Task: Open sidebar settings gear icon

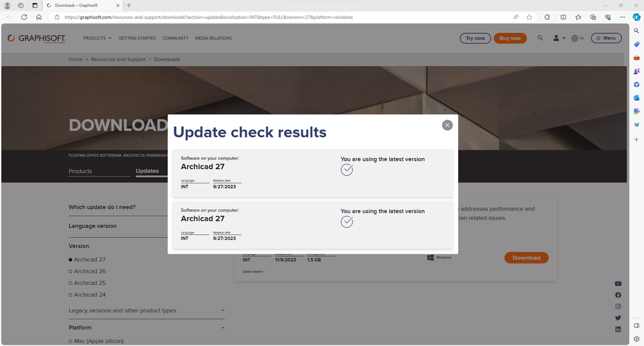Action: (636, 339)
